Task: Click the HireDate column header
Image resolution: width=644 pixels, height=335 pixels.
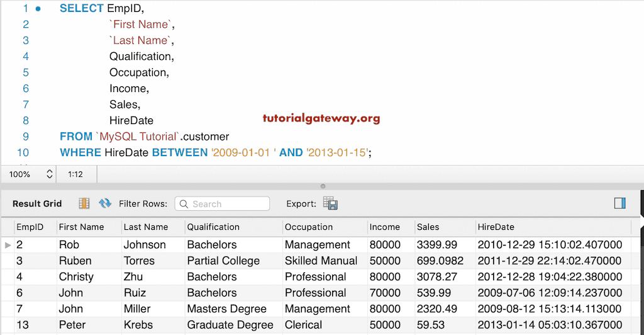Action: tap(496, 227)
